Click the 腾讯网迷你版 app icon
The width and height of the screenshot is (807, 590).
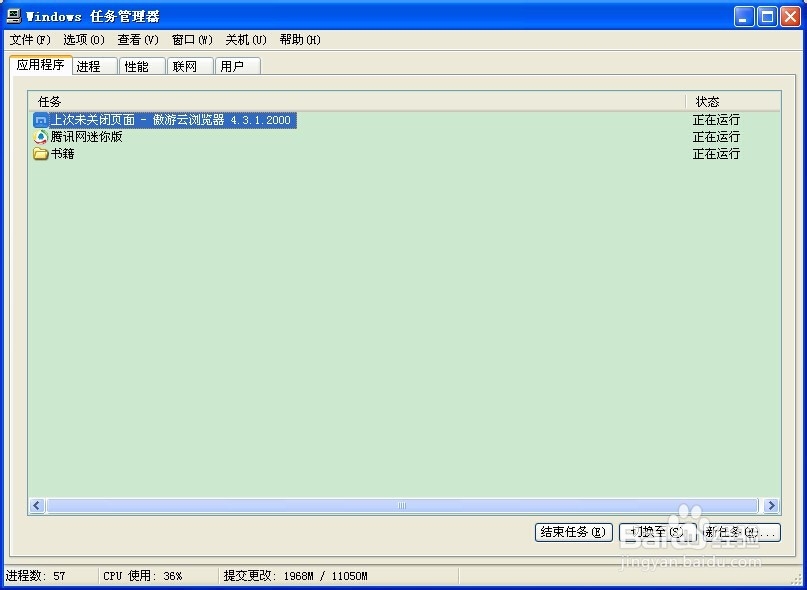(x=40, y=137)
